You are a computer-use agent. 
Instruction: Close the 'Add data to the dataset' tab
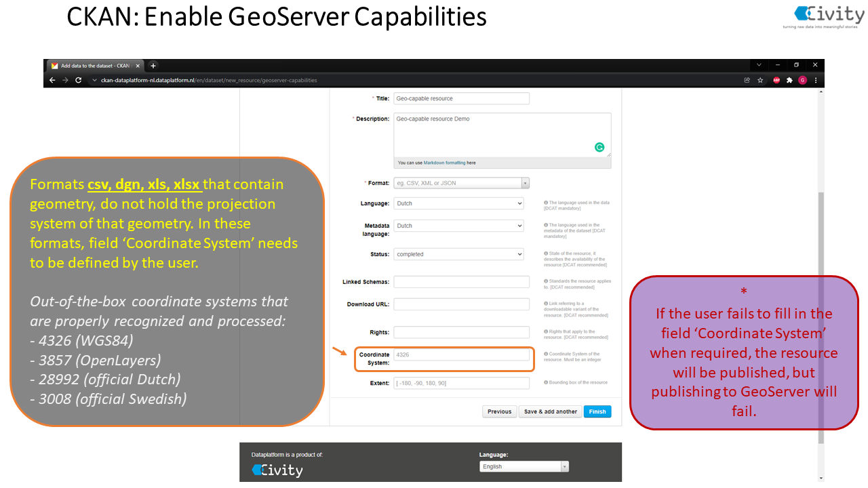[x=138, y=66]
